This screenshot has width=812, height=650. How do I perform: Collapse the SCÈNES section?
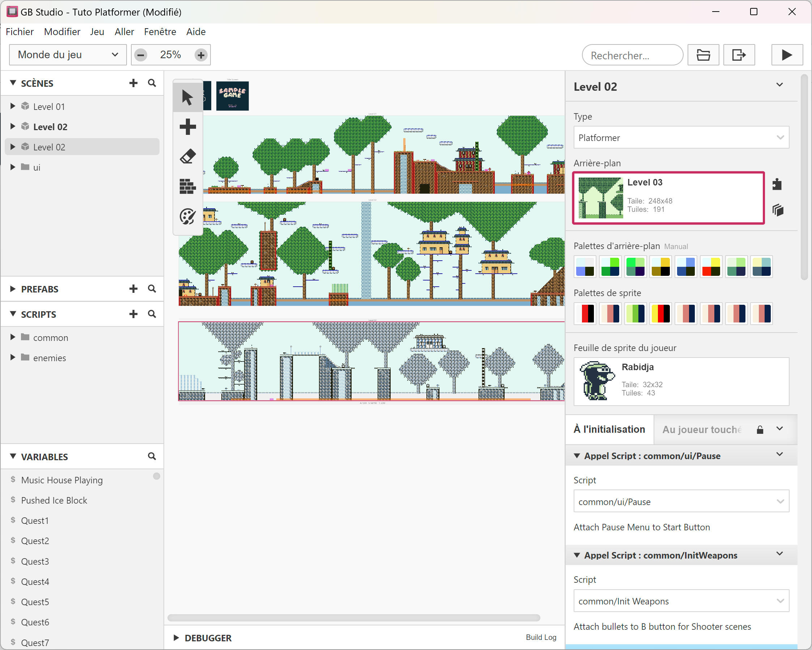click(13, 83)
